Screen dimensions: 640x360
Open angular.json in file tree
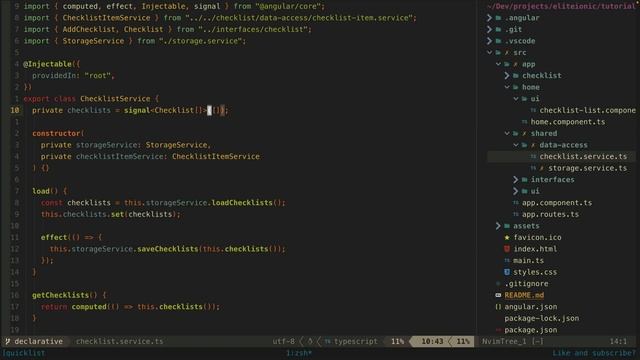531,307
